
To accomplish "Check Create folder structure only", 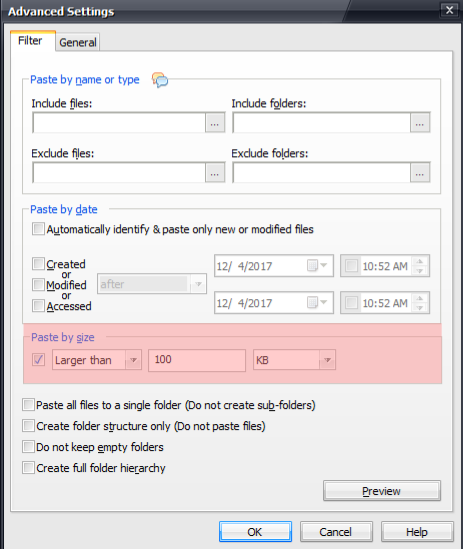I will click(28, 425).
